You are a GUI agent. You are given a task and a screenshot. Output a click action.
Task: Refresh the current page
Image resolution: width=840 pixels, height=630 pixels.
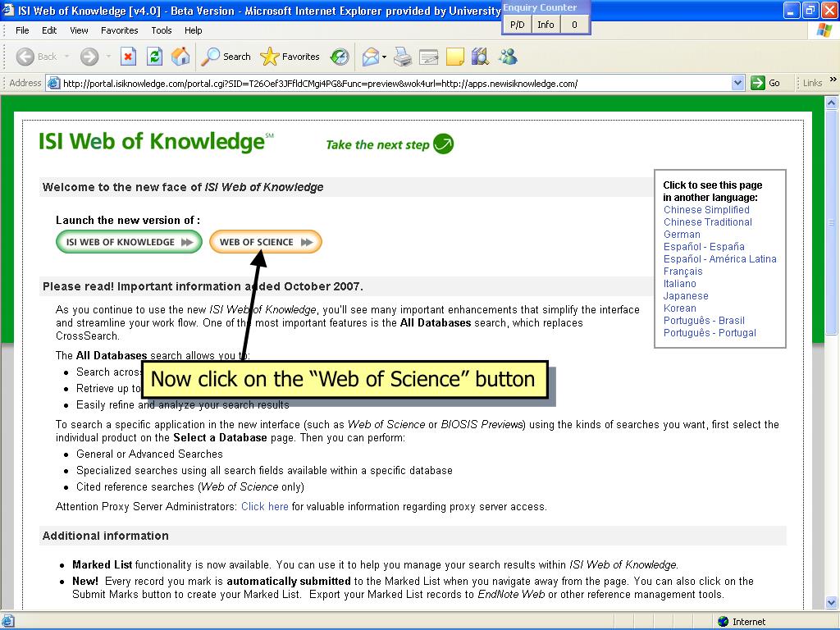tap(154, 57)
